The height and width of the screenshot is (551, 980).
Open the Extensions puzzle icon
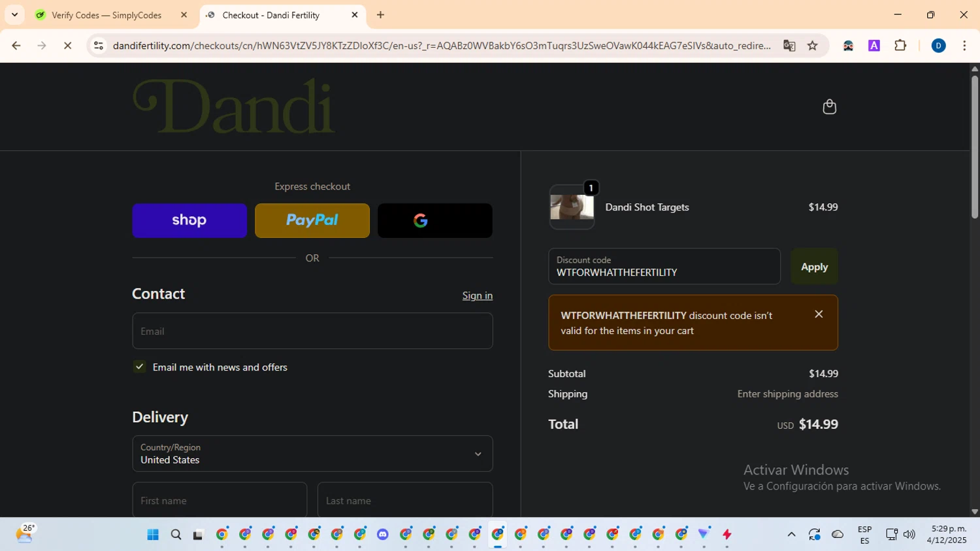tap(900, 46)
